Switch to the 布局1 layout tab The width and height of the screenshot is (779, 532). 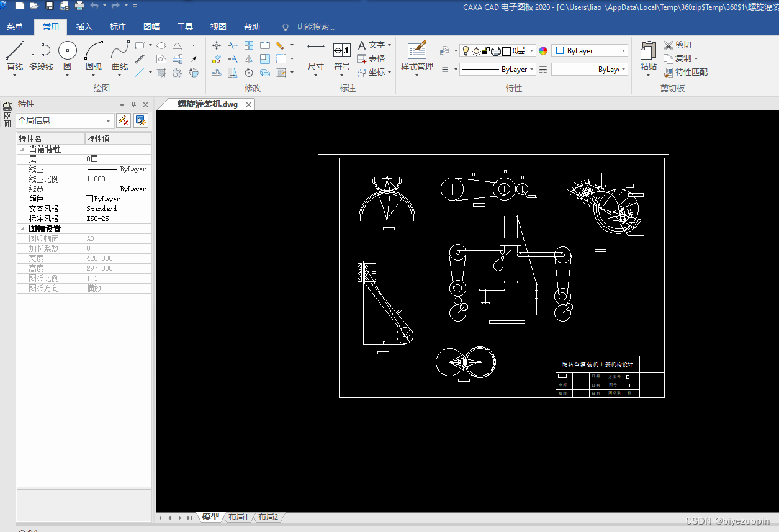click(238, 516)
